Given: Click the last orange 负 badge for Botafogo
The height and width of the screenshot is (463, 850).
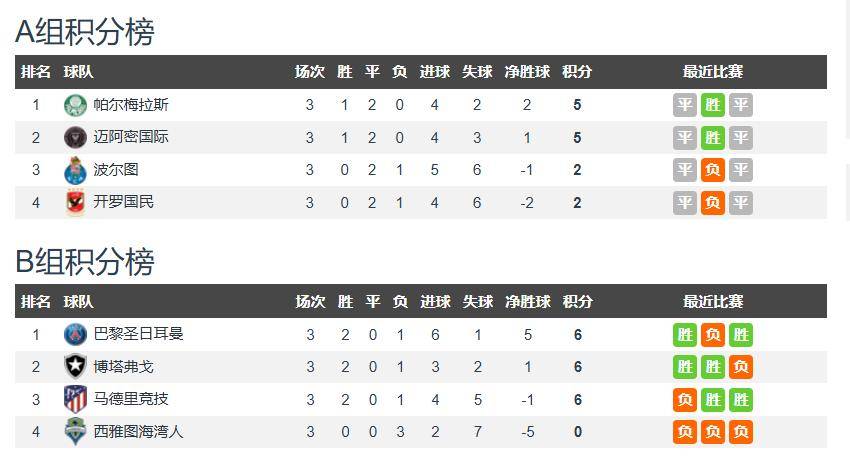Looking at the screenshot, I should pyautogui.click(x=740, y=366).
